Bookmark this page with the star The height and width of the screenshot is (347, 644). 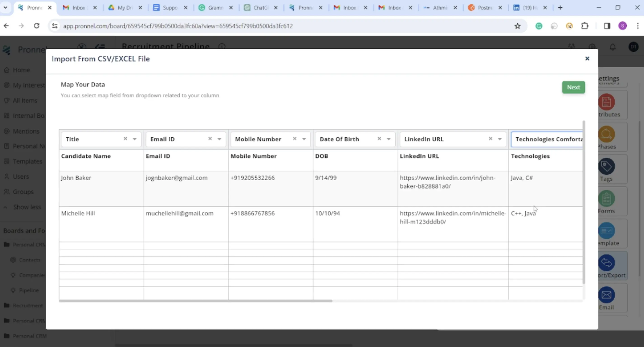pos(517,26)
